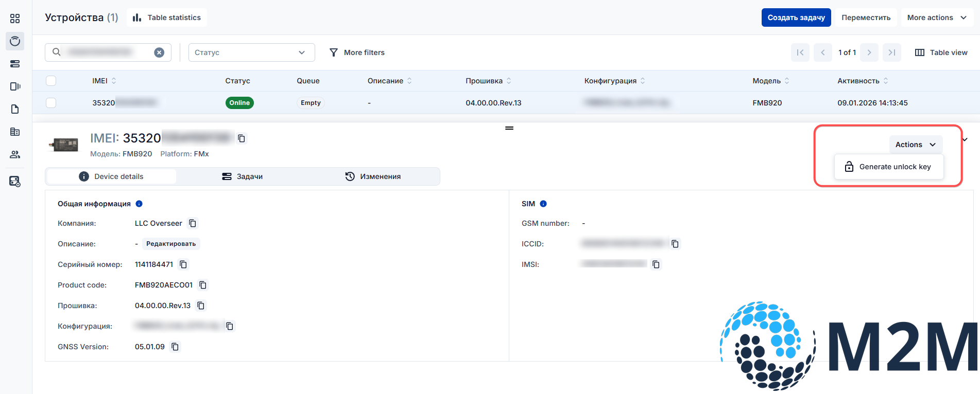Copy the serial number 1141184471
This screenshot has width=980, height=394.
pos(183,264)
